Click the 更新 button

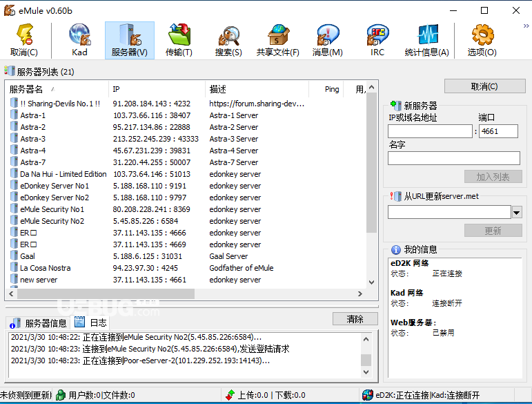coord(493,231)
